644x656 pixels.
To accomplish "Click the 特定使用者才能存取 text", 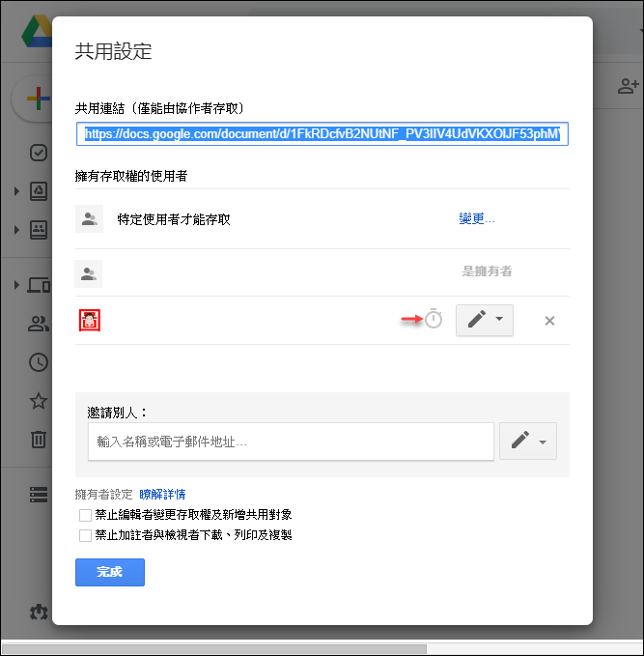I will (x=174, y=219).
